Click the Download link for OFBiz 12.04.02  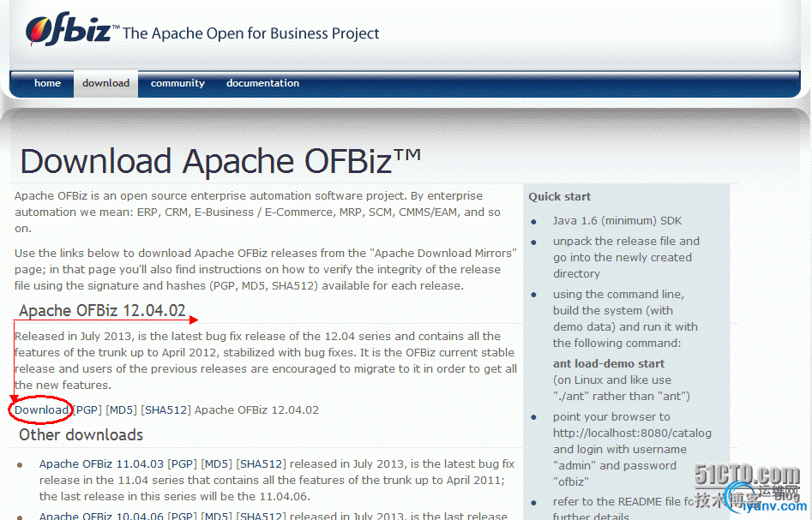(x=41, y=409)
